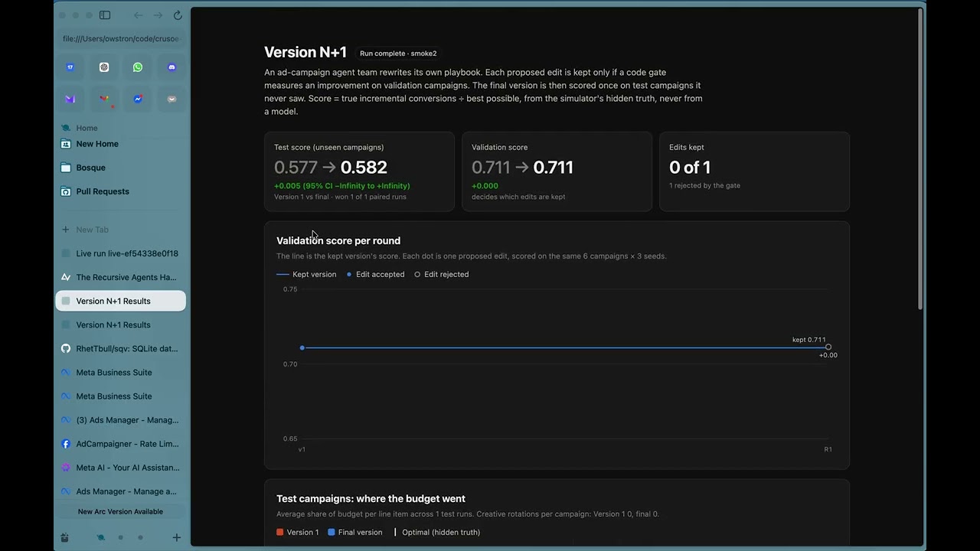The height and width of the screenshot is (551, 980).
Task: Click the file:// URL address bar
Action: click(120, 38)
